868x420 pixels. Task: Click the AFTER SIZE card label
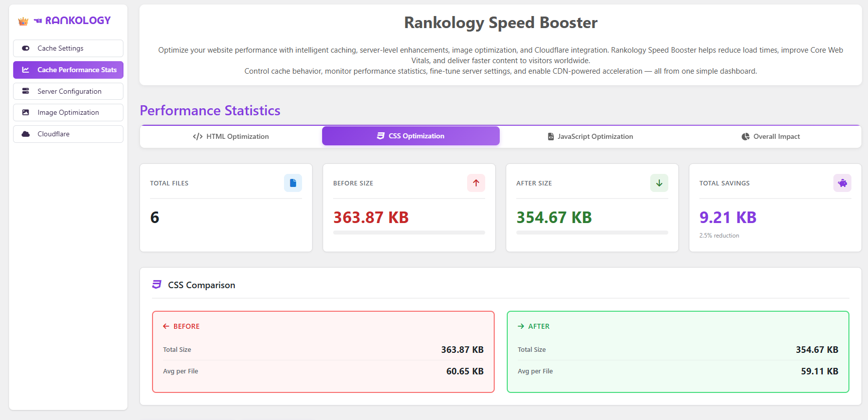(x=534, y=183)
